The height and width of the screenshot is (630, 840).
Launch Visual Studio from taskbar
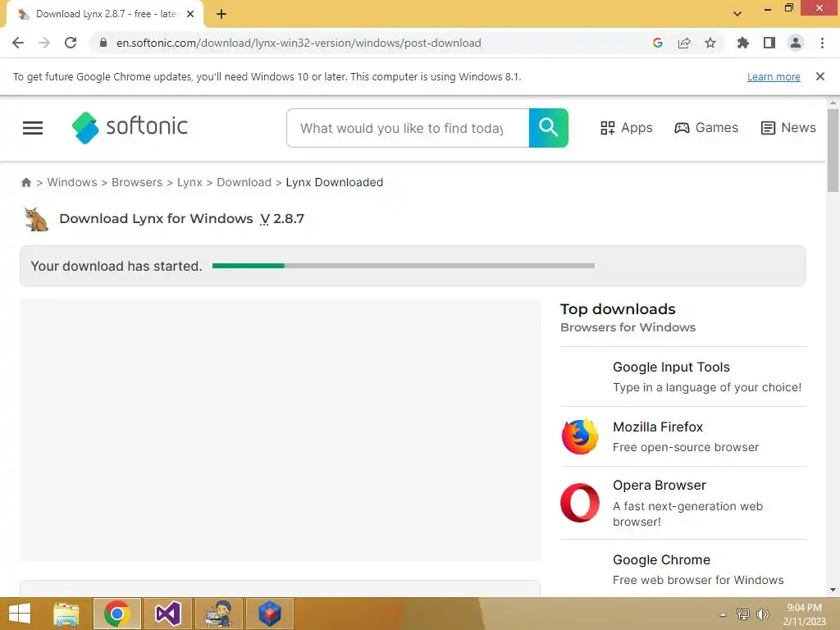(x=168, y=614)
